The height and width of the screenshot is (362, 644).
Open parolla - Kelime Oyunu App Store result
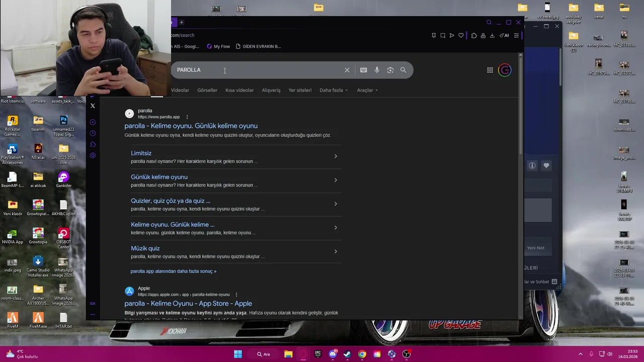[188, 304]
